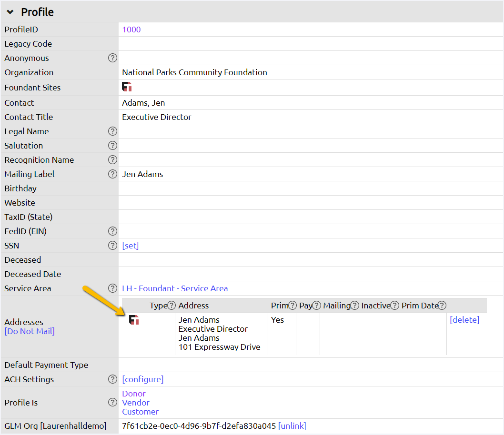
Task: Collapse the Profile section
Action: tap(10, 12)
